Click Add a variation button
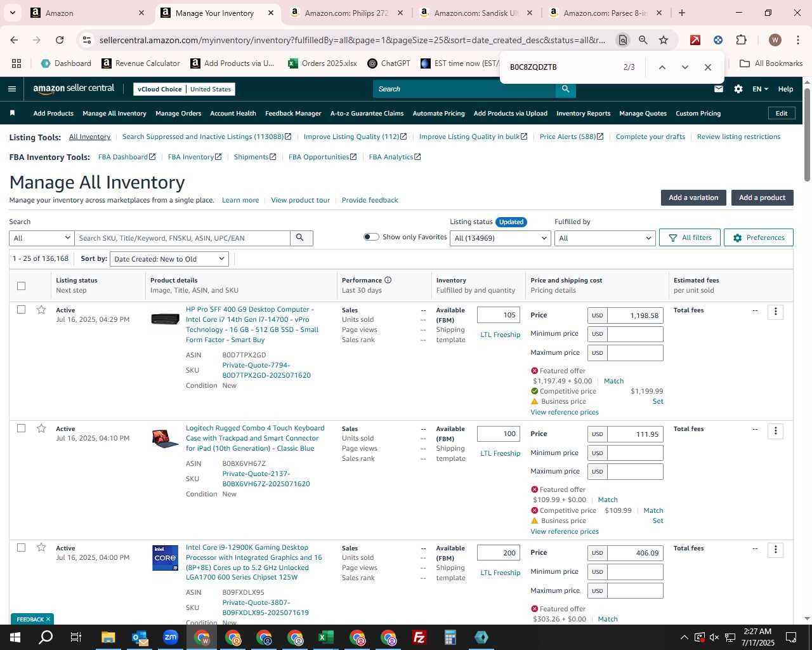The height and width of the screenshot is (650, 812). [x=693, y=197]
